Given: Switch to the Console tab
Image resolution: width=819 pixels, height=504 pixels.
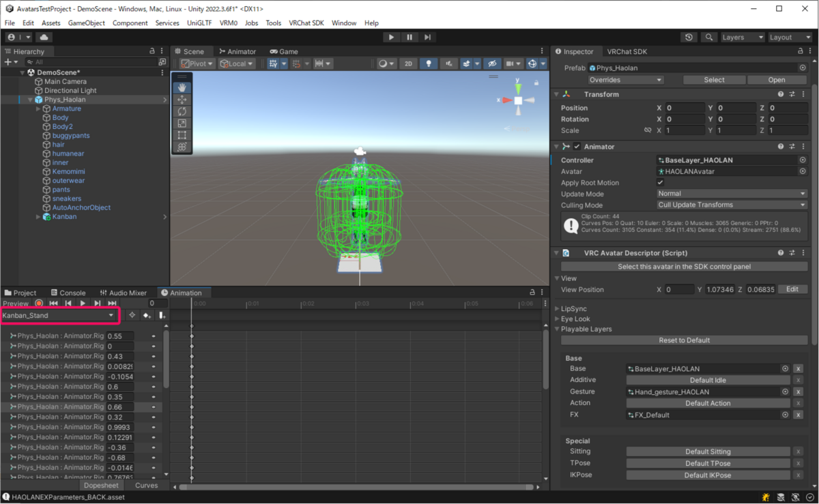Looking at the screenshot, I should pos(67,293).
